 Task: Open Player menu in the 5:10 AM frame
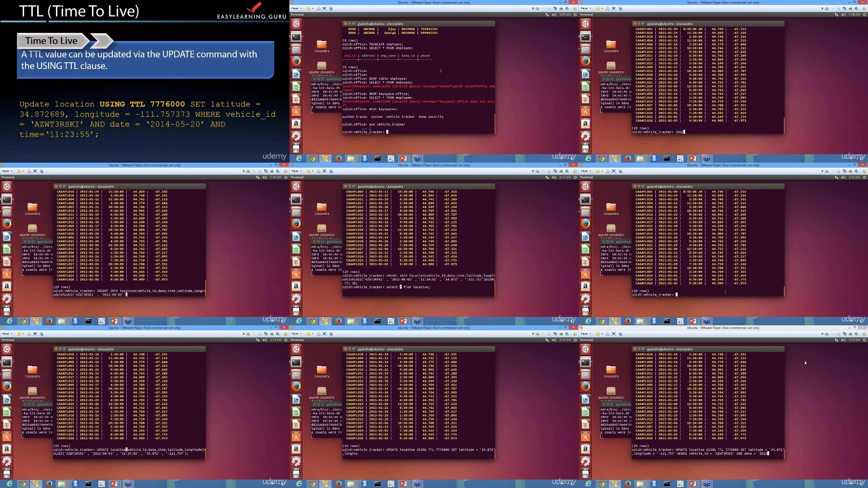click(x=7, y=171)
